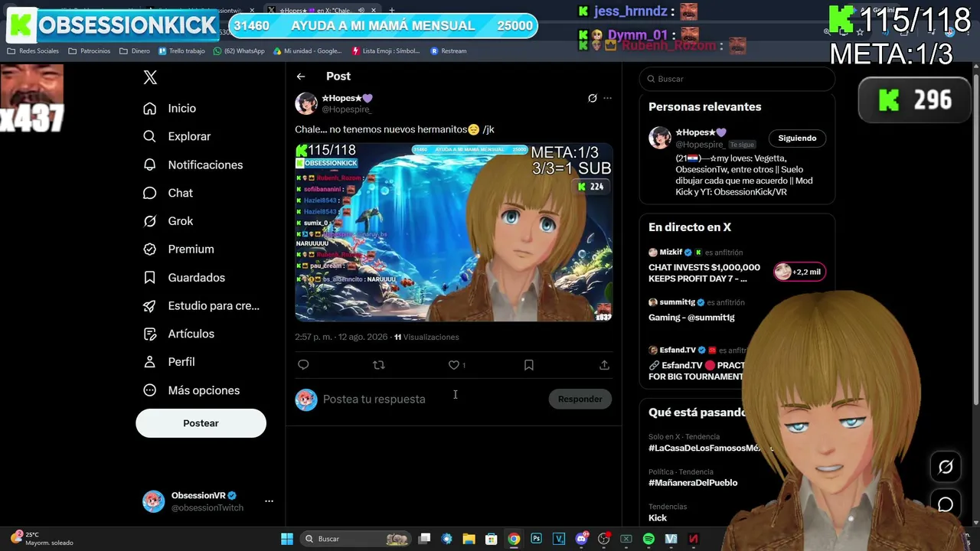Click the Postear button
The width and height of the screenshot is (980, 551).
pyautogui.click(x=201, y=423)
